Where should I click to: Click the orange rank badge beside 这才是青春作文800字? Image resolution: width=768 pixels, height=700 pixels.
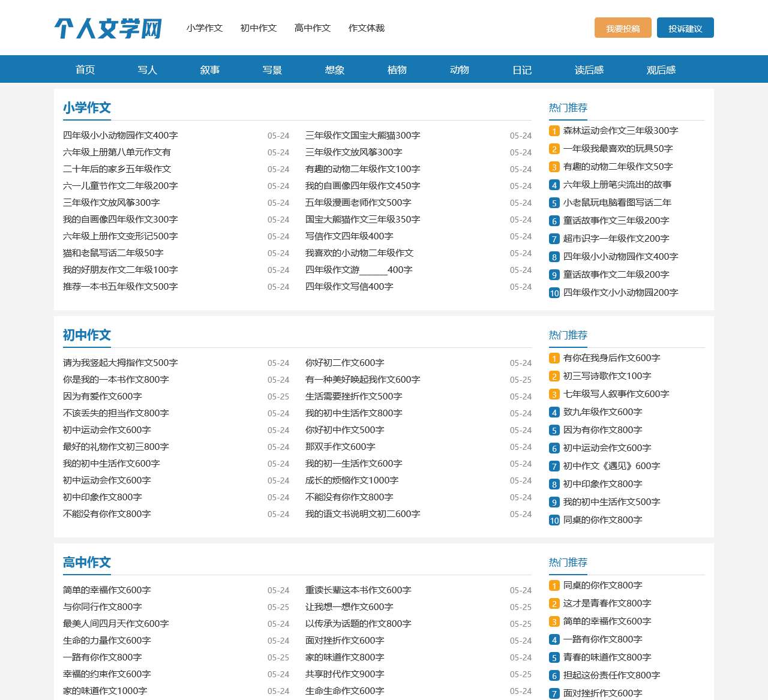tap(553, 603)
